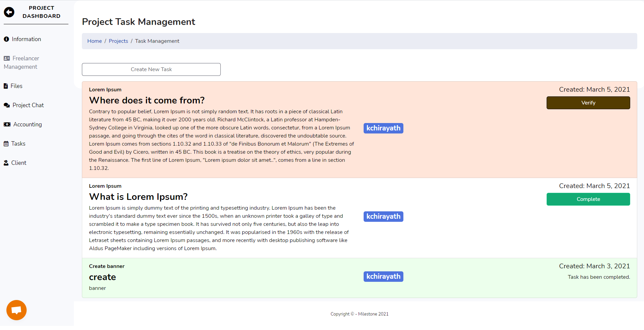Screen dimensions: 644x330
Task: Click the Information circle icon in sidebar
Action: click(x=6, y=39)
